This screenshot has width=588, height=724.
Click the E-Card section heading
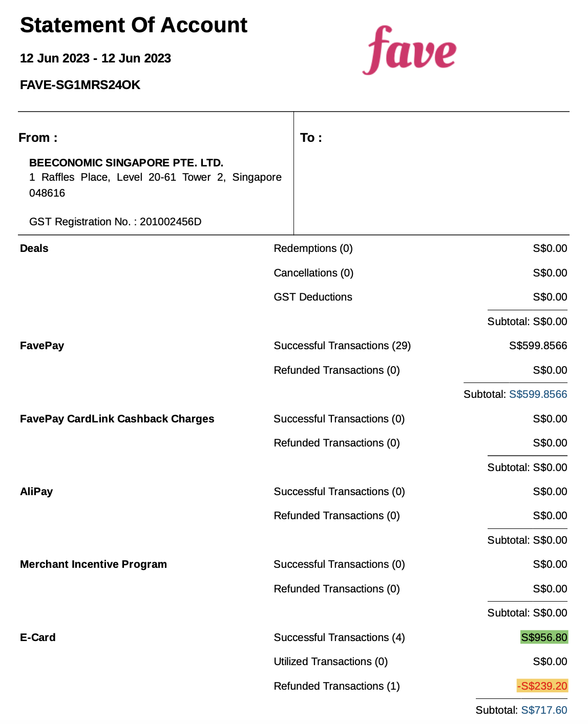37,637
